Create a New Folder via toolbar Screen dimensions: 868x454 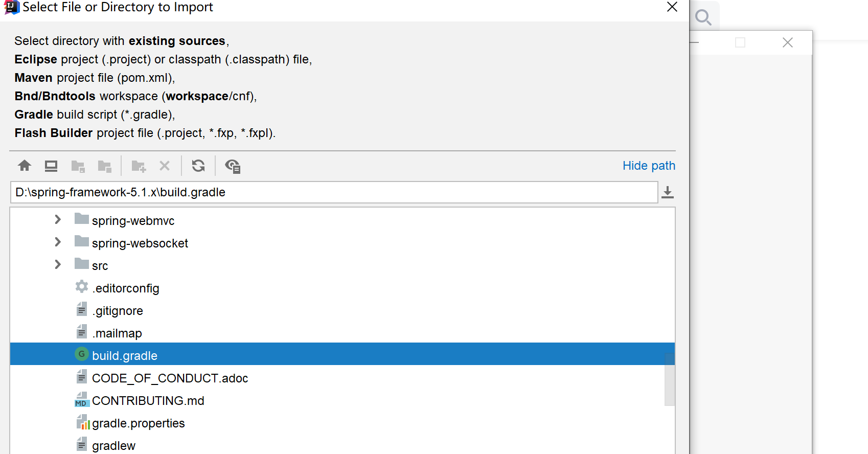pos(139,166)
